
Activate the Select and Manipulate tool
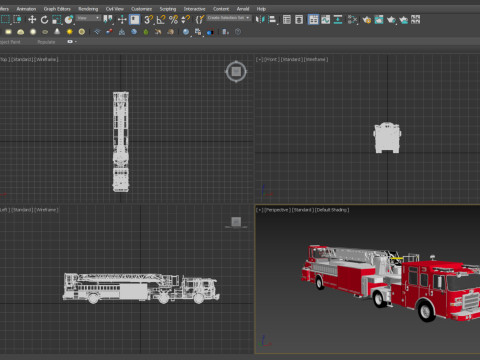122,20
